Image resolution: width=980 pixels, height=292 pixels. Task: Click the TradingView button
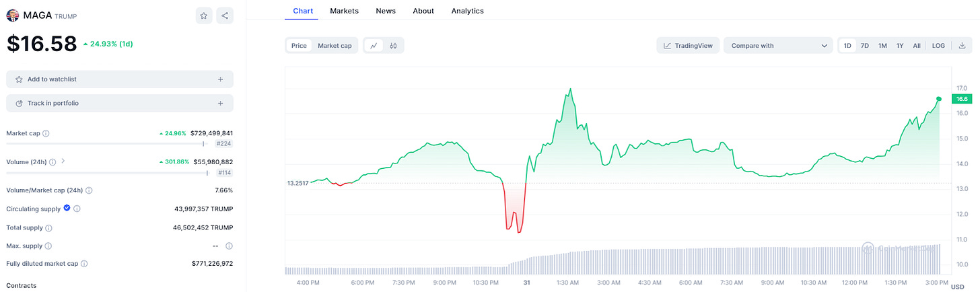point(688,46)
